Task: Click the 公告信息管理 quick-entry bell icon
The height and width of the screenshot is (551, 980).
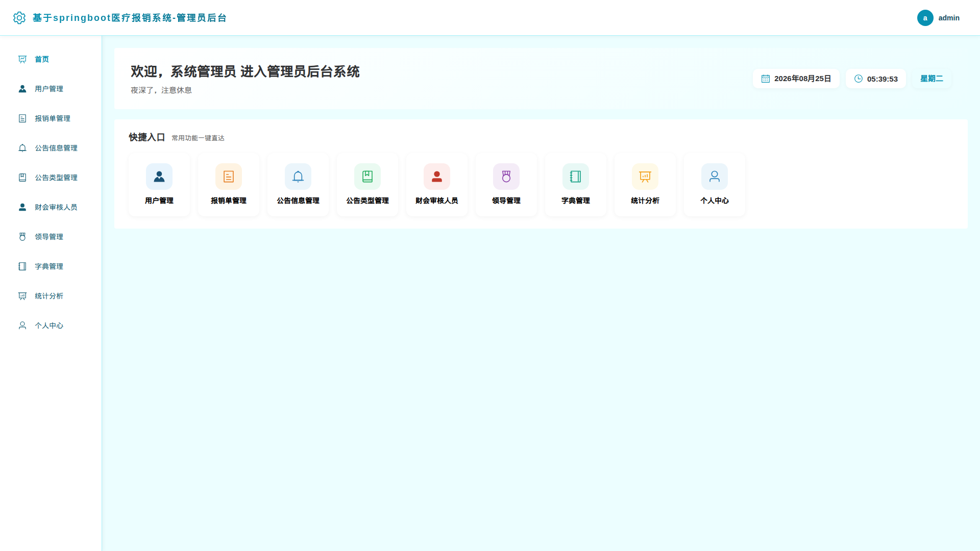Action: click(298, 177)
